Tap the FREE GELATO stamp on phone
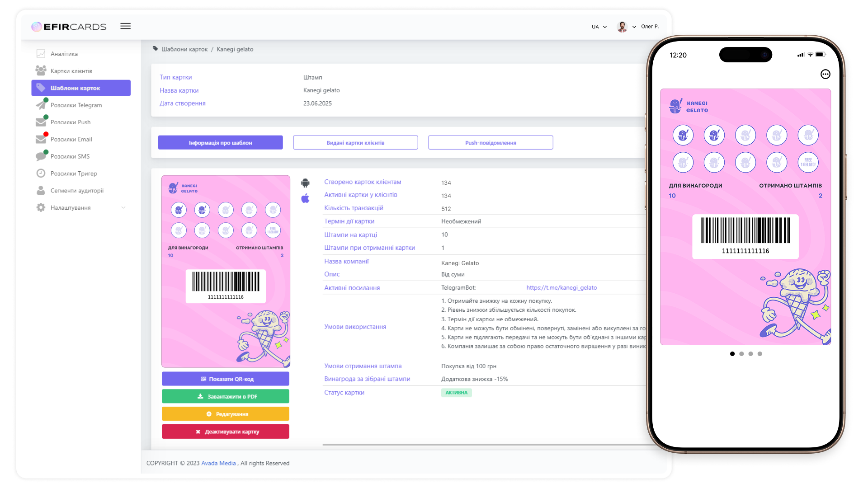Viewport: 868px width, 488px height. pos(808,162)
